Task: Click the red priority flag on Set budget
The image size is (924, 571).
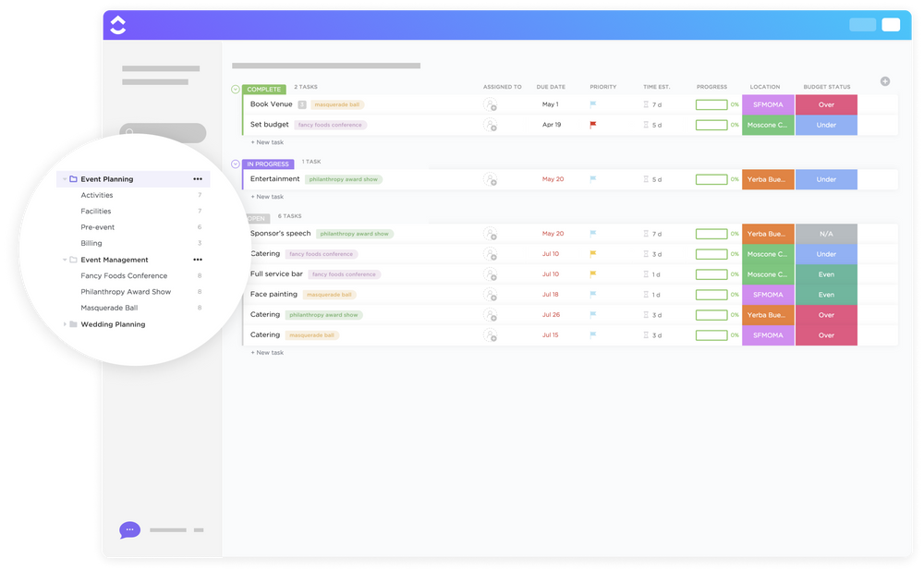Action: click(591, 124)
